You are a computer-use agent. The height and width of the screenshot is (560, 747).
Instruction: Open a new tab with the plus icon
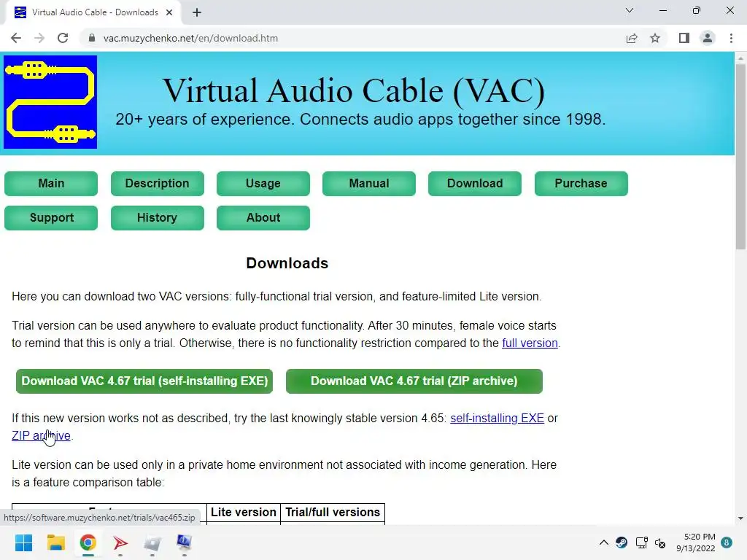[x=197, y=12]
